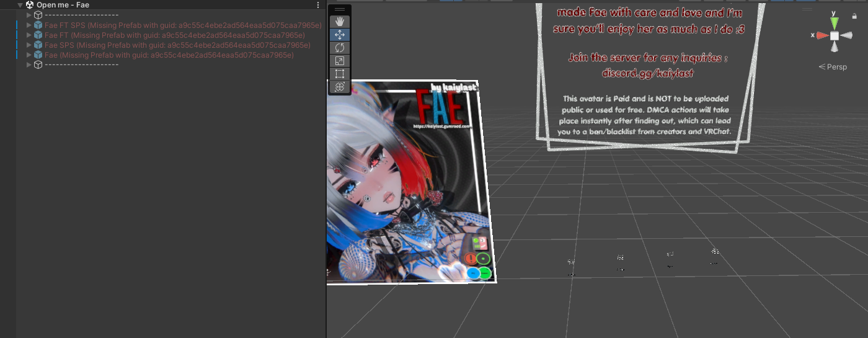The height and width of the screenshot is (338, 868).
Task: Click the blue cube icon of plain Fae row
Action: click(38, 55)
